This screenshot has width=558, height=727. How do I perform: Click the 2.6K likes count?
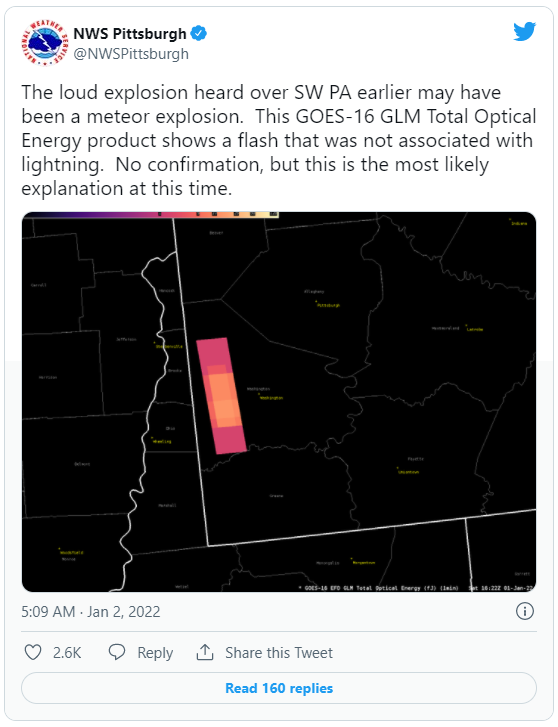67,653
